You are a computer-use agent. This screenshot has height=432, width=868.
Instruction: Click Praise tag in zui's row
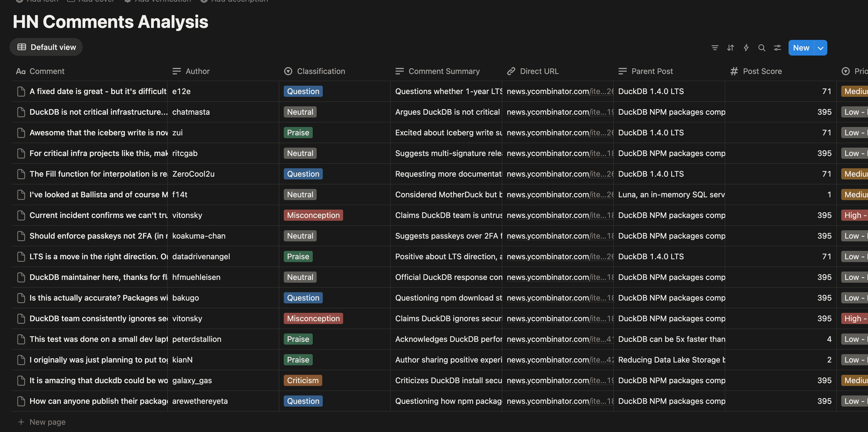pos(298,133)
